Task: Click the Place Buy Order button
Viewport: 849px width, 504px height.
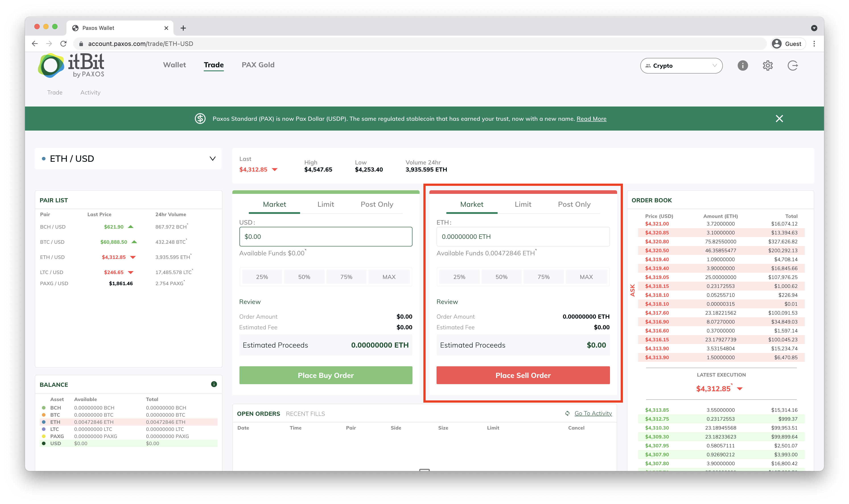Action: click(326, 375)
